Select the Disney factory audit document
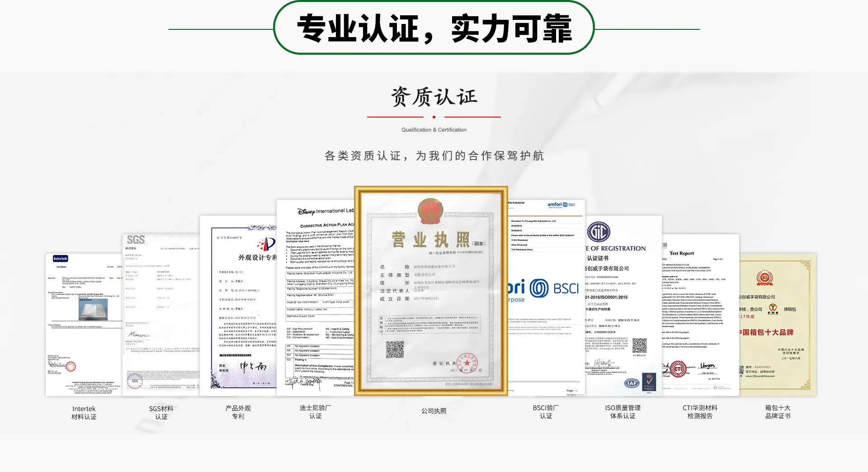Image resolution: width=868 pixels, height=472 pixels. [x=316, y=298]
